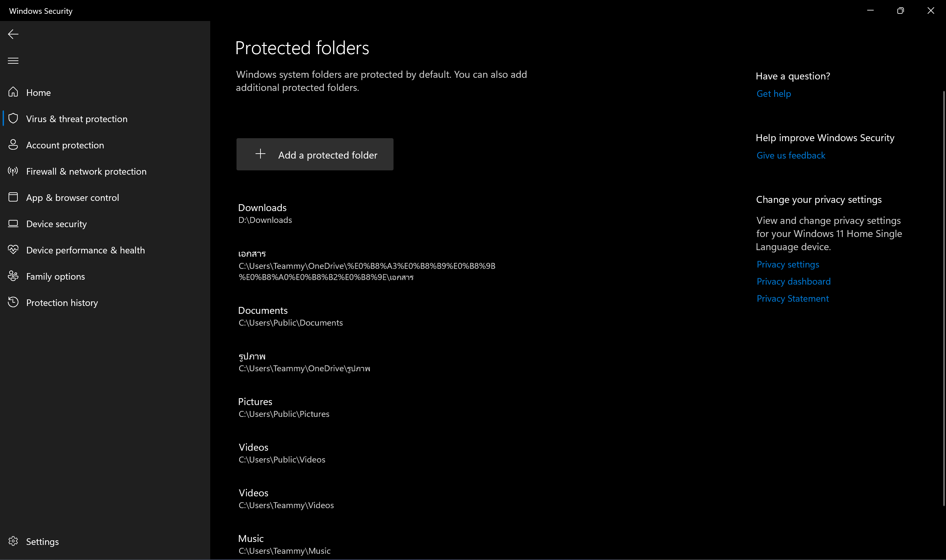
Task: Open Privacy Statement link
Action: pos(793,298)
